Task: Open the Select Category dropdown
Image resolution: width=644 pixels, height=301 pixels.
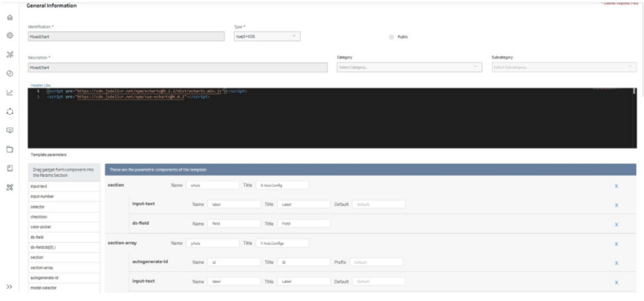Action: 410,67
